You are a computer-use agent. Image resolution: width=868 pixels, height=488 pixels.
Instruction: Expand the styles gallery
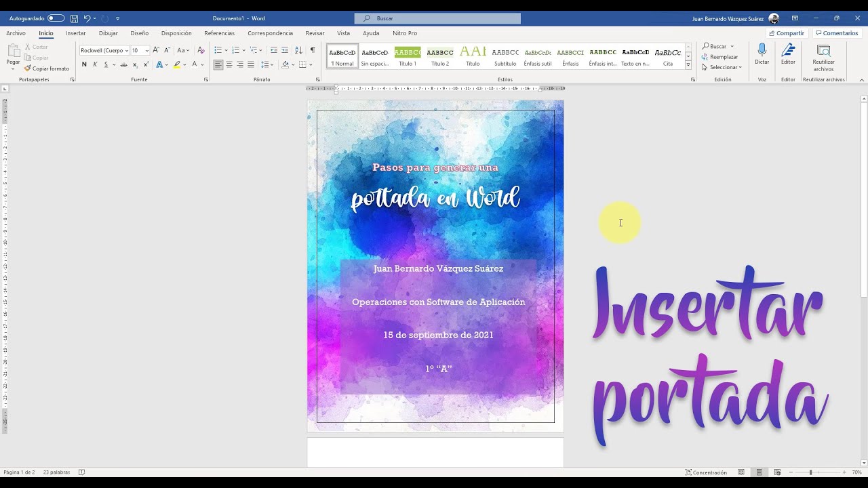(x=688, y=65)
